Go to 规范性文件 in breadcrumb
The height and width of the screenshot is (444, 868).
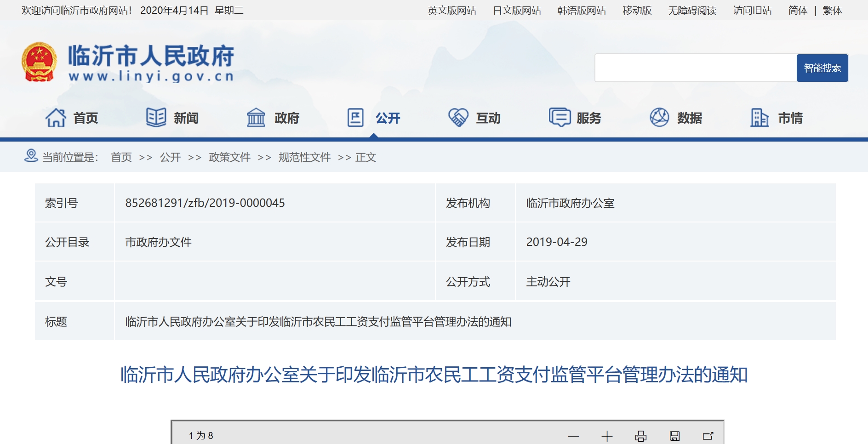pyautogui.click(x=305, y=157)
